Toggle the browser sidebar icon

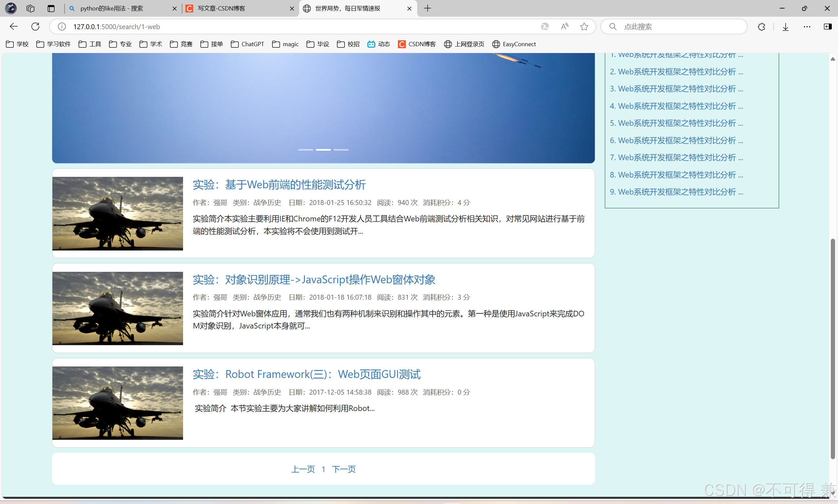828,27
